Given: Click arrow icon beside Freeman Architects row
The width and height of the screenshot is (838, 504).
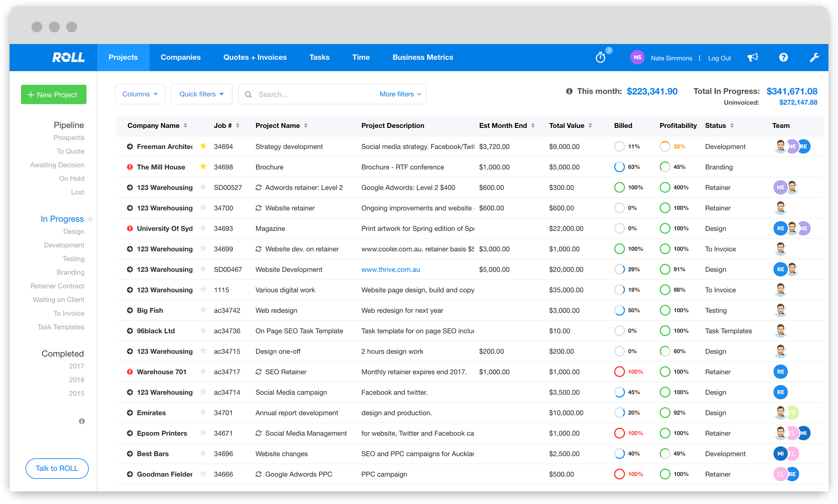Looking at the screenshot, I should pos(130,147).
